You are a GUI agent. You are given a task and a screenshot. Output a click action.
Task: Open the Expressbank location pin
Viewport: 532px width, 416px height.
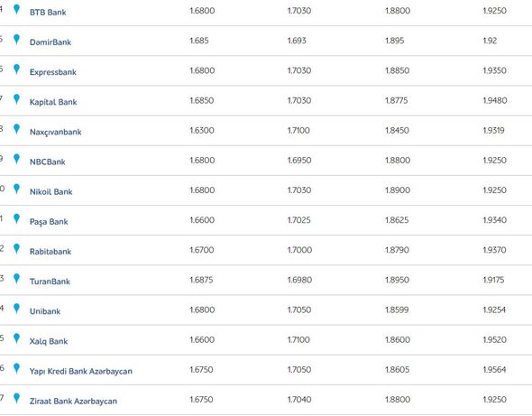16,69
